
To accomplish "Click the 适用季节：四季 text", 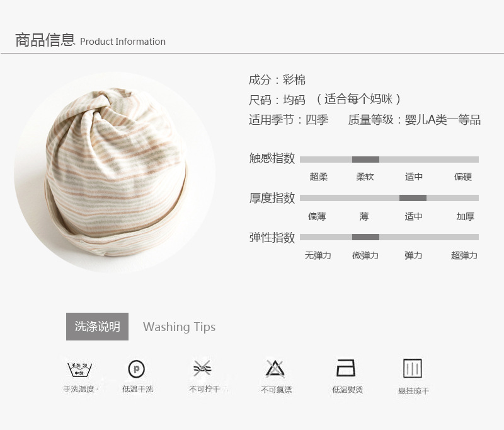I will click(x=289, y=120).
